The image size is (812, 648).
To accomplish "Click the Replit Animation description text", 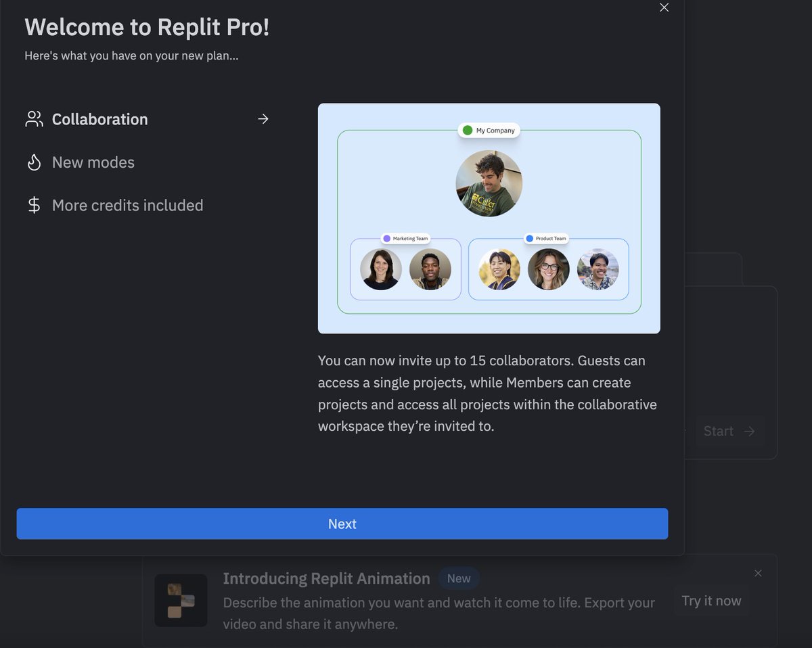I will 439,613.
